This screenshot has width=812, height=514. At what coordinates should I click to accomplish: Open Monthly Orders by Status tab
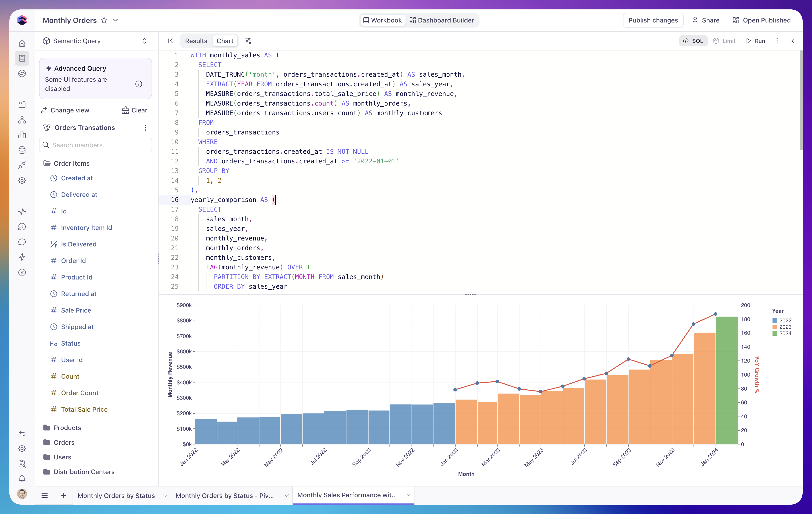(116, 495)
